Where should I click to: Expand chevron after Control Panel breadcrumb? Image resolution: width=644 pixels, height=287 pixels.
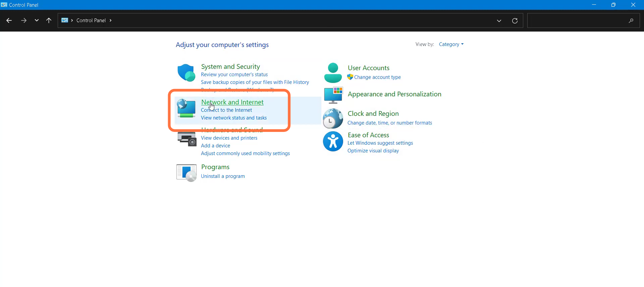(110, 20)
